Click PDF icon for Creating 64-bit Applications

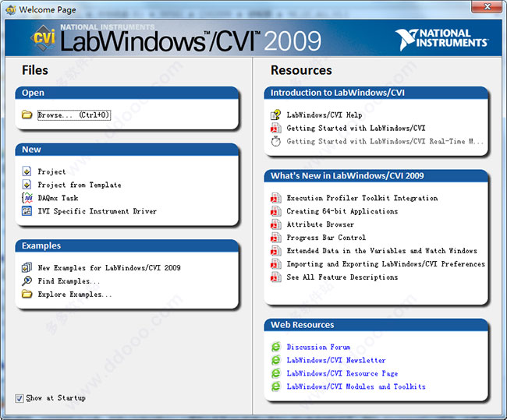pos(276,211)
